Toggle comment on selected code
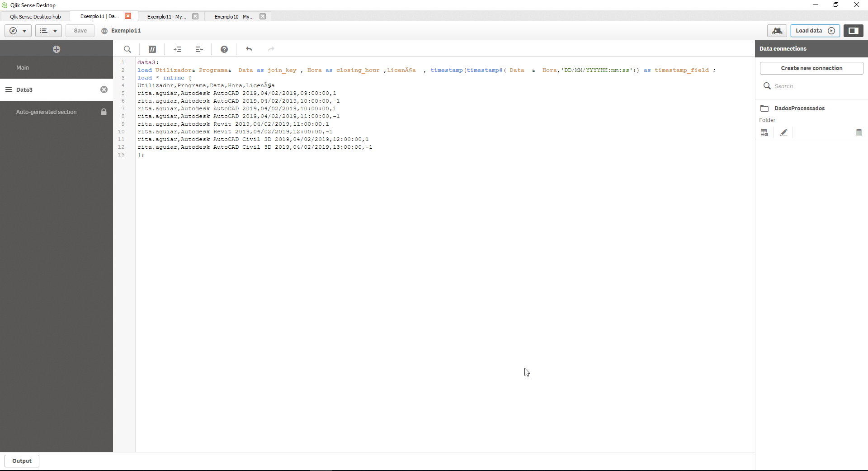868x471 pixels. pos(152,49)
